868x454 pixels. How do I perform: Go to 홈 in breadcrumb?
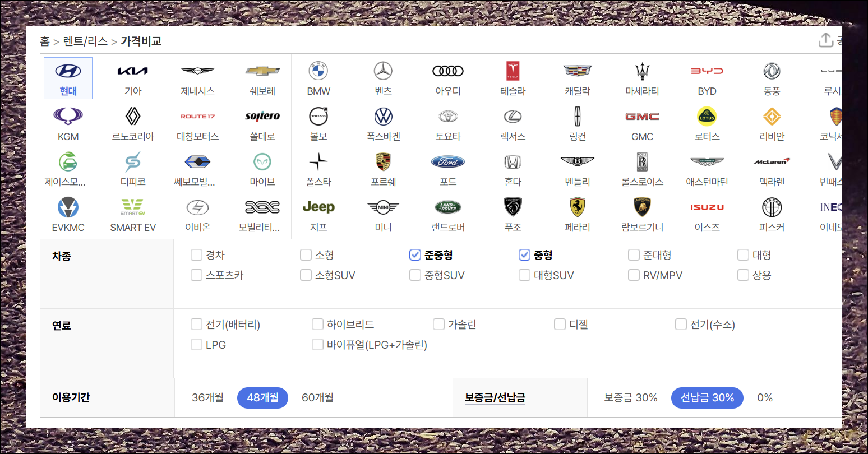pyautogui.click(x=45, y=41)
